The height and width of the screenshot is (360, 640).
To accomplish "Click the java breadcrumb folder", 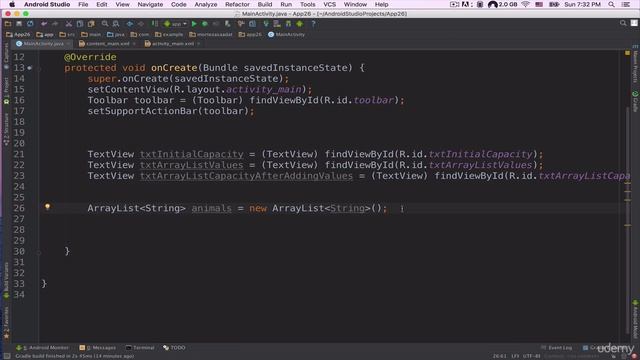I will [x=116, y=35].
